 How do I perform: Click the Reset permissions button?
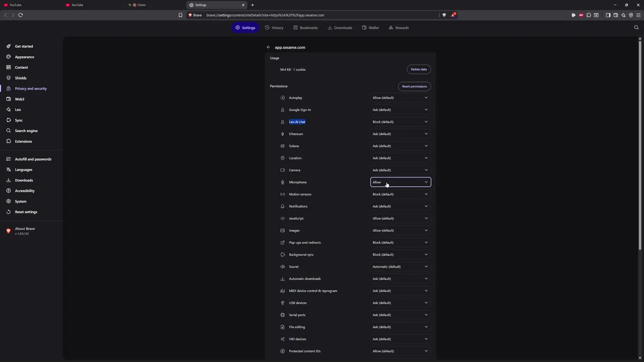(415, 86)
